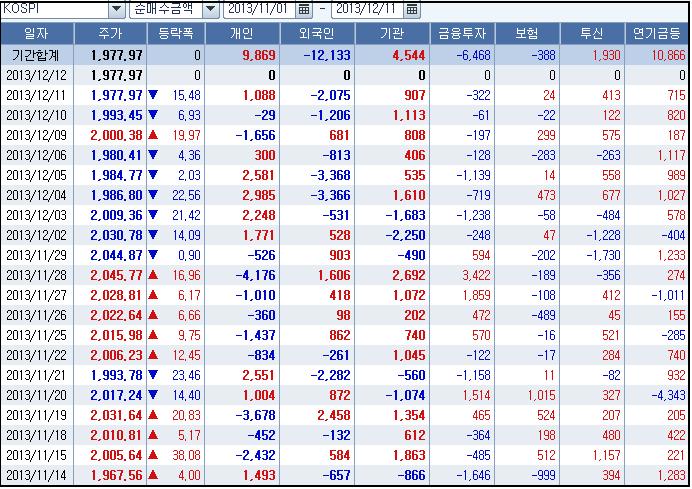692x489 pixels.
Task: Click the 연기금등 column header
Action: point(657,34)
